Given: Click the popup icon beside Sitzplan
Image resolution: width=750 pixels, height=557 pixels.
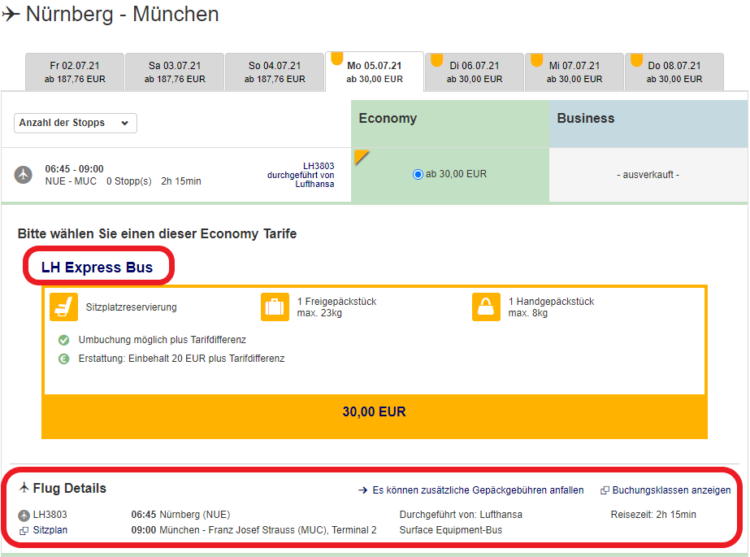Looking at the screenshot, I should 23,531.
